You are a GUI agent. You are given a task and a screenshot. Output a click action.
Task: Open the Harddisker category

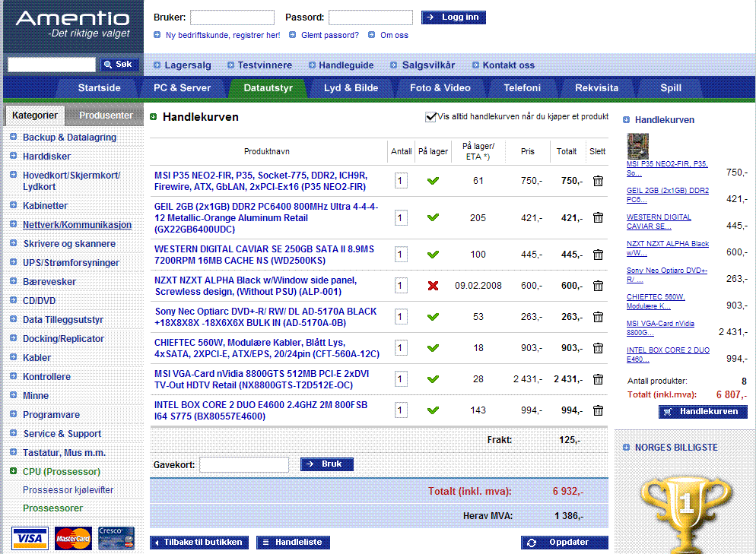46,156
